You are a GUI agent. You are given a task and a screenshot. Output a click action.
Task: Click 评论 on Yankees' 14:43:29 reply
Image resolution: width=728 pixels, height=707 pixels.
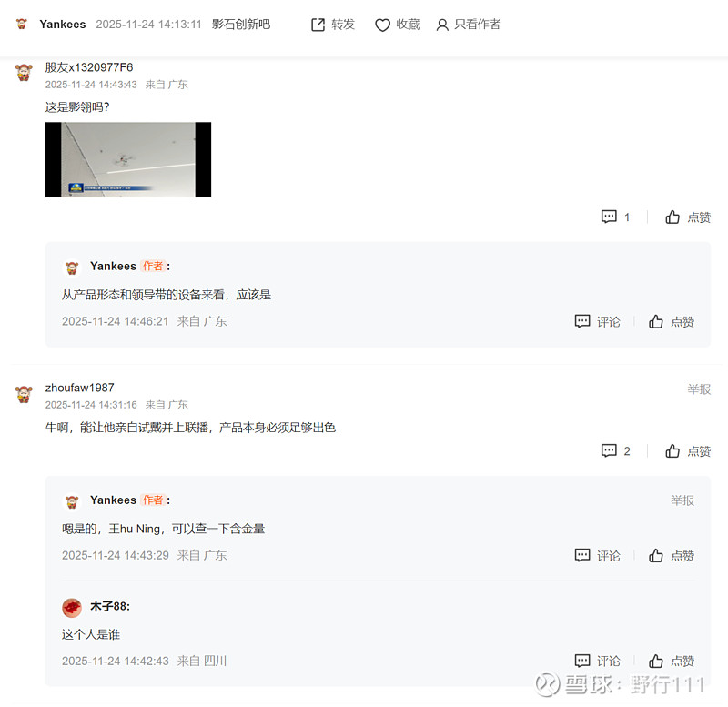[598, 555]
